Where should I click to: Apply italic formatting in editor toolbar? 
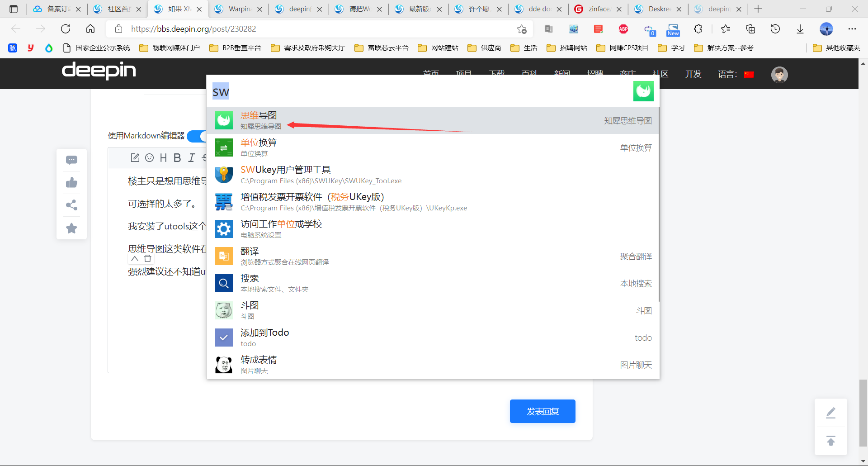(192, 157)
